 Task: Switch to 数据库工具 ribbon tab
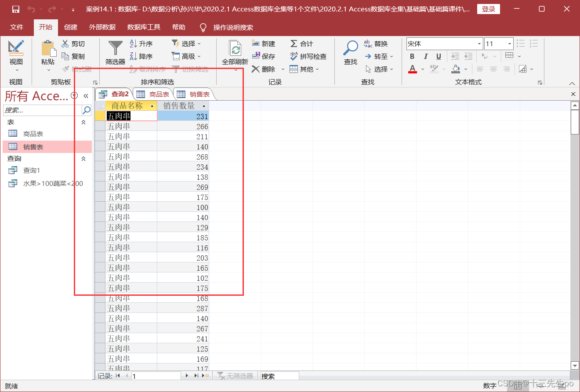(x=144, y=27)
